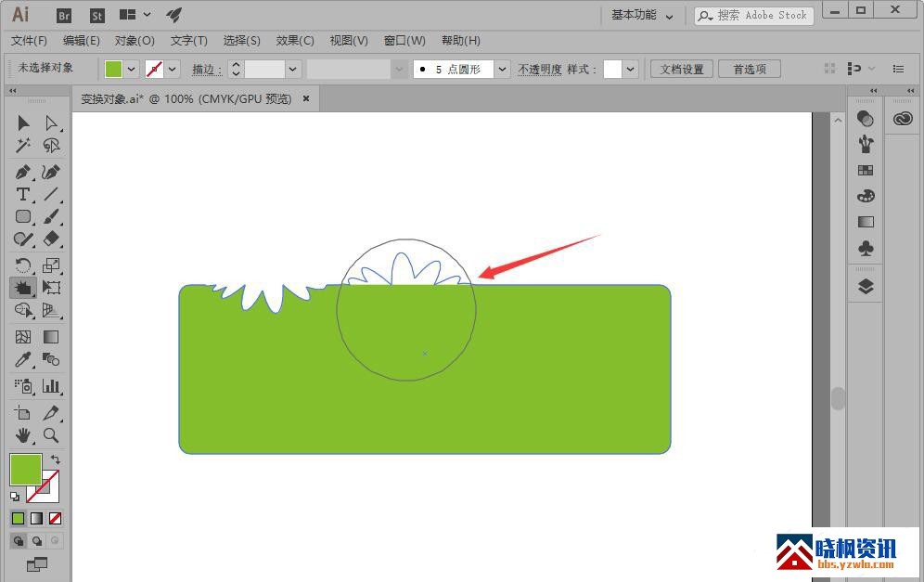Click the 首选项 button
The image size is (924, 582).
(x=750, y=69)
